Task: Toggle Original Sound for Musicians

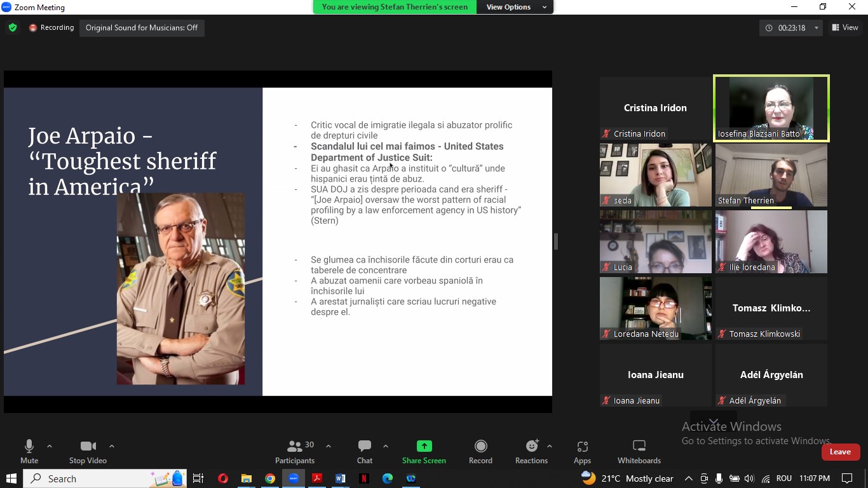Action: [x=142, y=28]
